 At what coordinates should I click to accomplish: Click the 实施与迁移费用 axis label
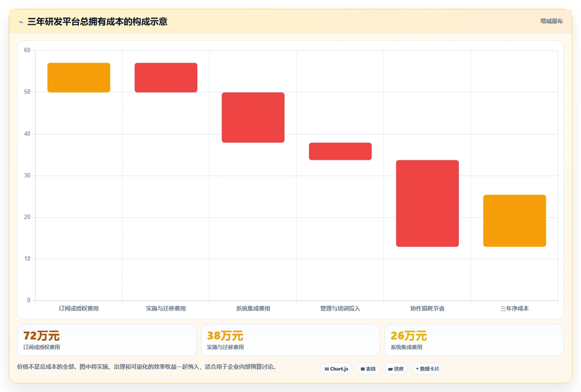pyautogui.click(x=166, y=308)
